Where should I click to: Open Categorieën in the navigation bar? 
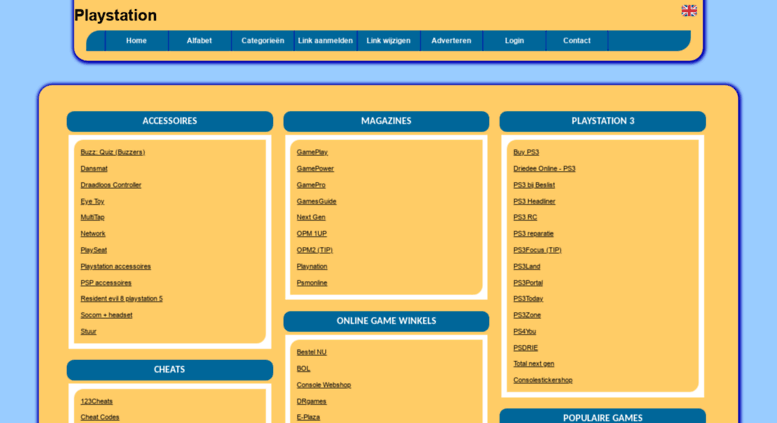[x=263, y=41]
